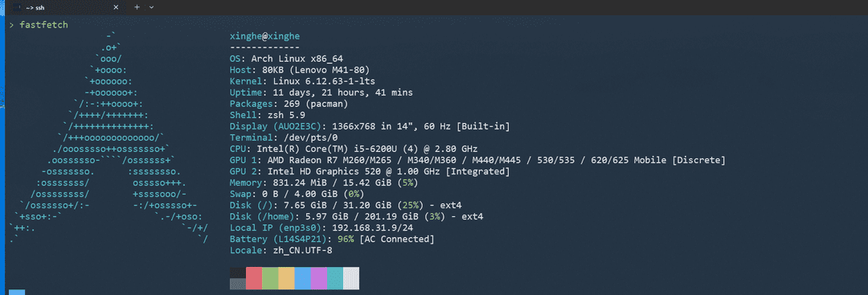Open a new tab with the plus button
Image resolution: width=868 pixels, height=295 pixels.
point(137,7)
